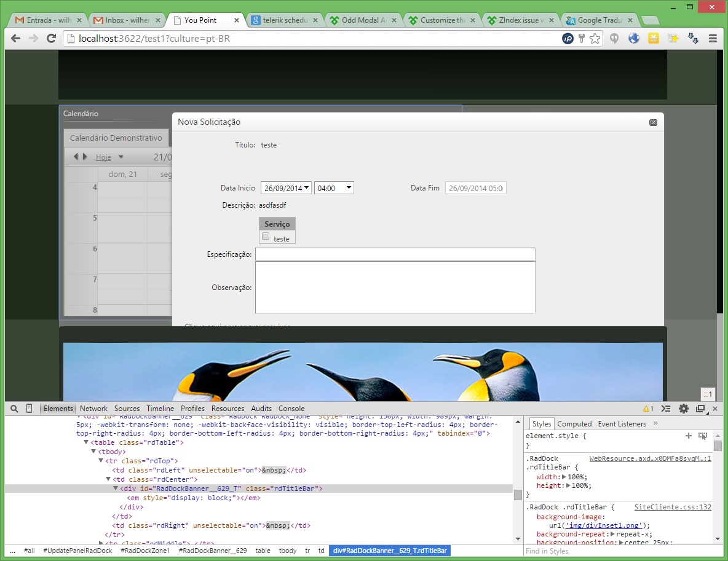This screenshot has height=561, width=728.
Task: Open the Resources tab in DevTools
Action: tap(228, 409)
